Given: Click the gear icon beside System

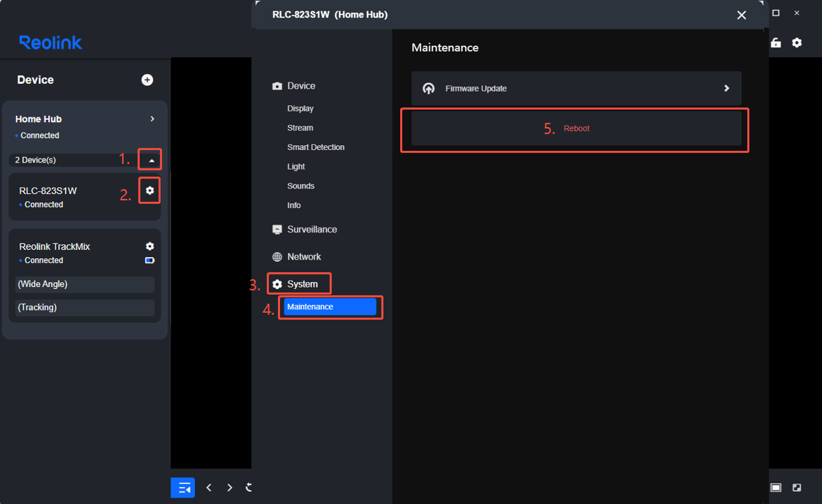Looking at the screenshot, I should tap(277, 284).
